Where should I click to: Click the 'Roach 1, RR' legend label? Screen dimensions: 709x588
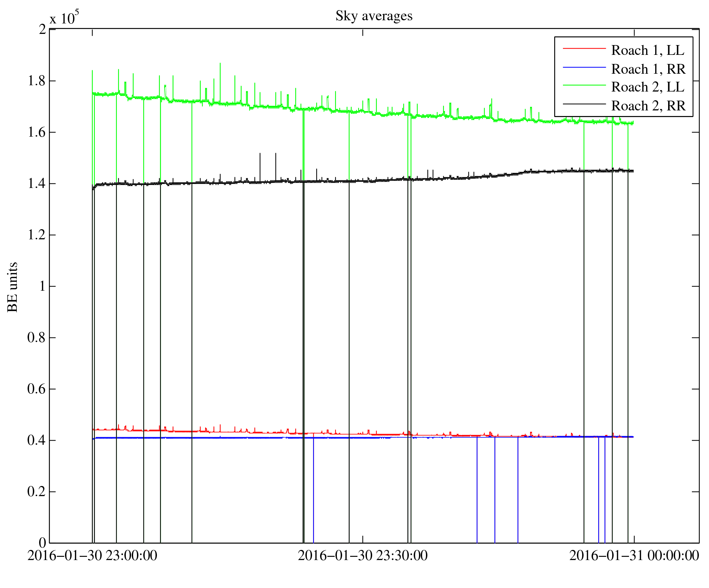click(648, 69)
